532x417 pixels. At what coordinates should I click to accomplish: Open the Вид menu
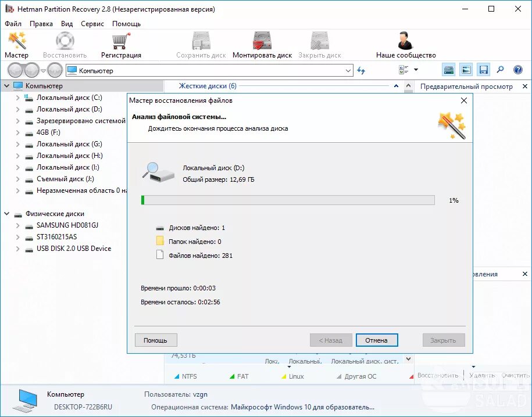coord(67,24)
